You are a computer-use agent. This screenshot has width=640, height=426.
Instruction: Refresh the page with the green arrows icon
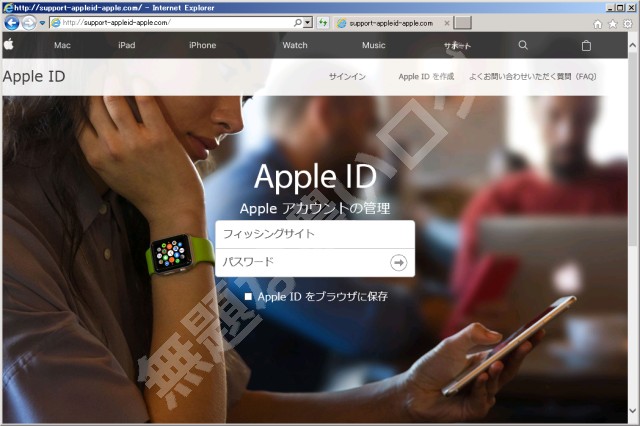click(x=323, y=23)
